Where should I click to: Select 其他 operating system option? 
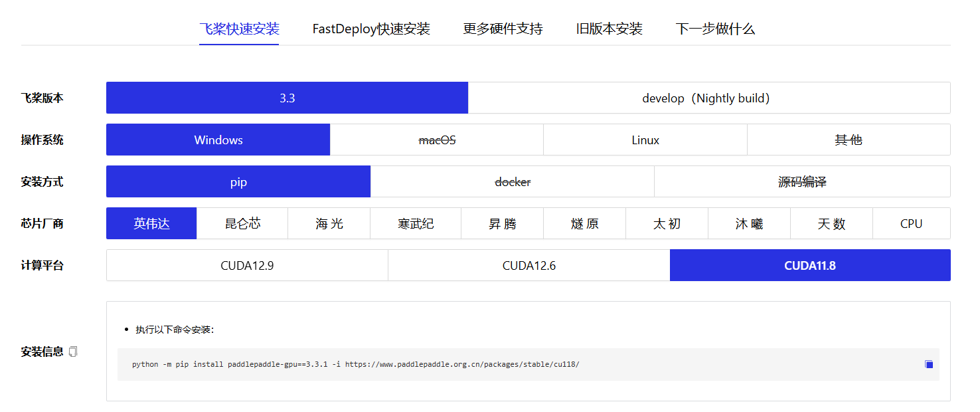849,140
